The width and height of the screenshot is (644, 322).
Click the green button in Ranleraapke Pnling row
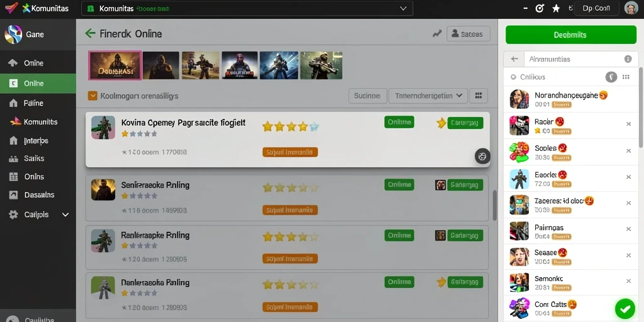point(465,235)
